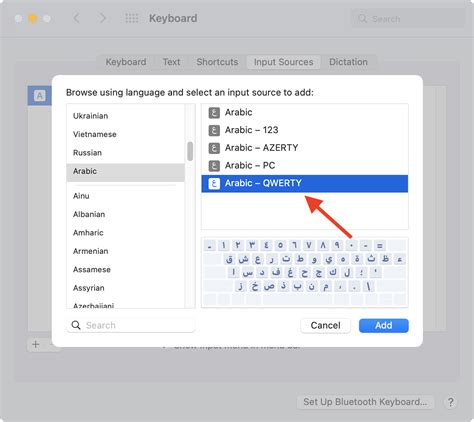Select Albanian language
Screen dimensions: 474x422
coord(125,214)
